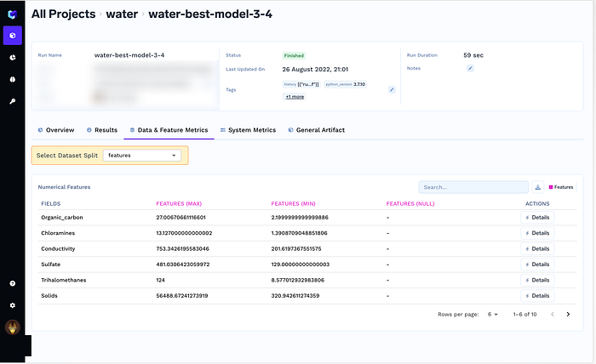
Task: Go to previous page of features
Action: (x=553, y=315)
